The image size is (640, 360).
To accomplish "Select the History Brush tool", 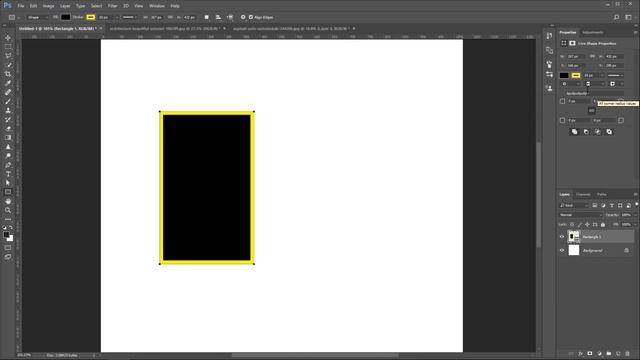I will click(8, 120).
